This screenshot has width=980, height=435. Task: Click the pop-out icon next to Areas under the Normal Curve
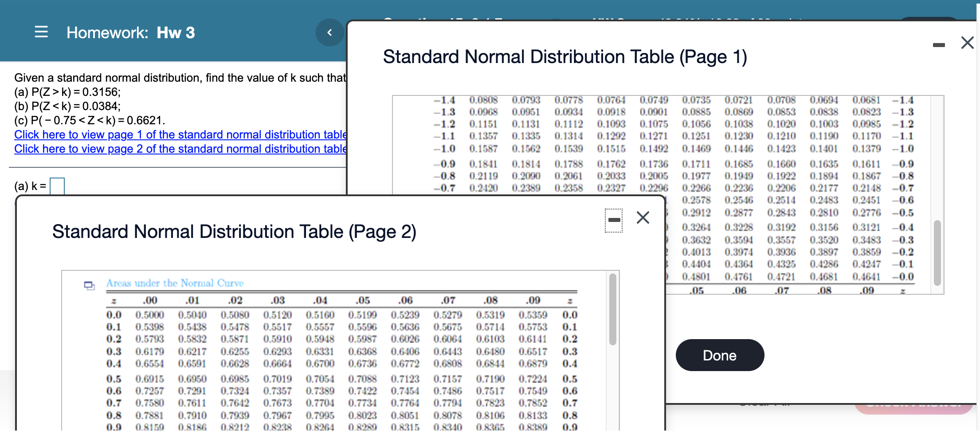coord(89,285)
